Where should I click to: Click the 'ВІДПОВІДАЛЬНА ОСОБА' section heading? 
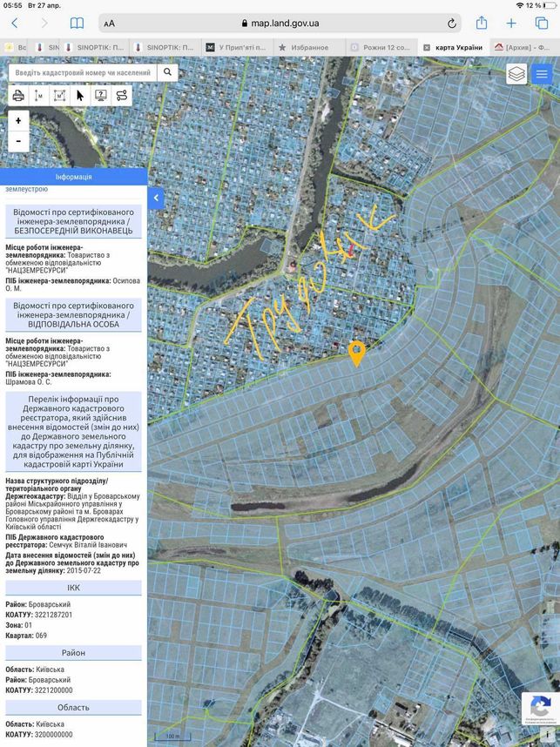click(x=73, y=315)
